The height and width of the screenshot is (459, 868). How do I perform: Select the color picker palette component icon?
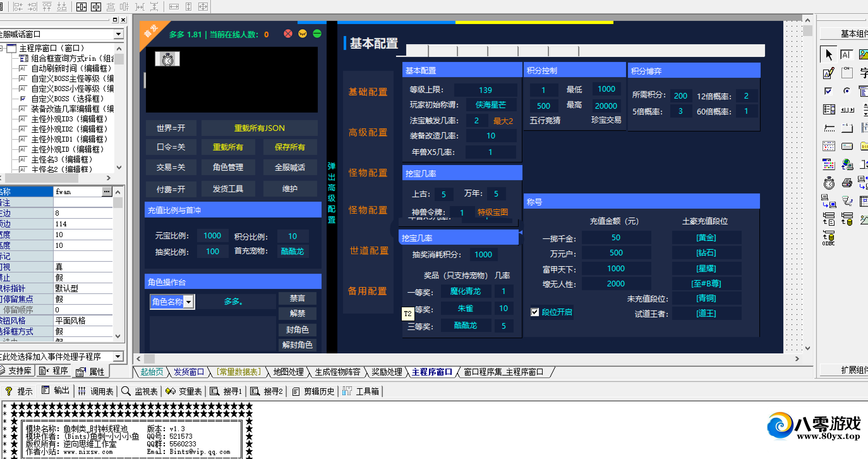click(829, 164)
